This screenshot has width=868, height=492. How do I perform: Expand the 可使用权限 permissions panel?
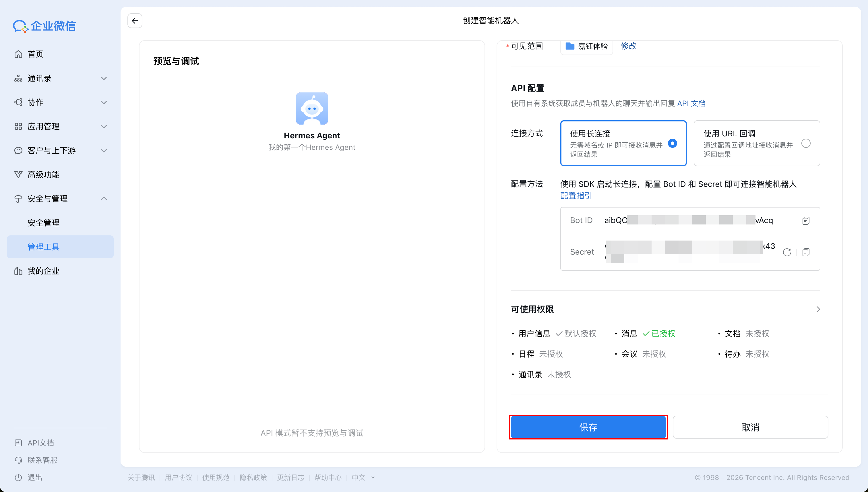[818, 309]
